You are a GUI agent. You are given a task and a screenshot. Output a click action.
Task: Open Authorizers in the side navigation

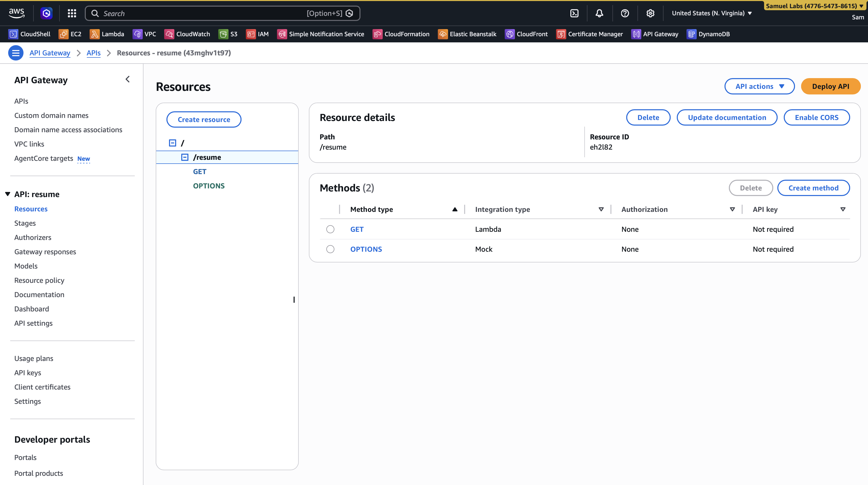coord(33,237)
